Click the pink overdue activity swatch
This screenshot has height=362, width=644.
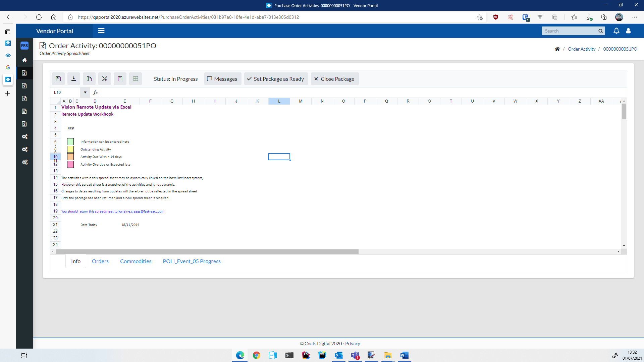coord(70,164)
